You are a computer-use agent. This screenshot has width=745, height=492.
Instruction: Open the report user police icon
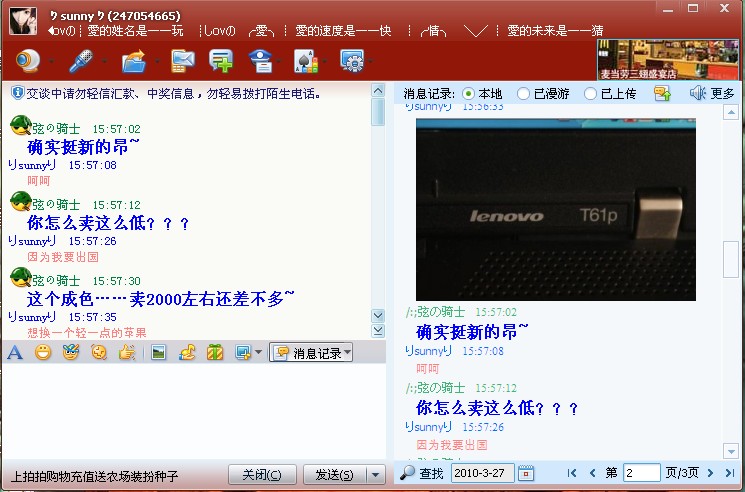260,61
